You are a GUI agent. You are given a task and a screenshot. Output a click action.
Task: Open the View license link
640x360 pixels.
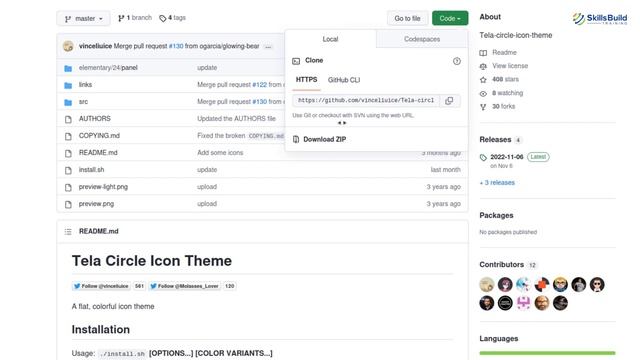pos(510,66)
